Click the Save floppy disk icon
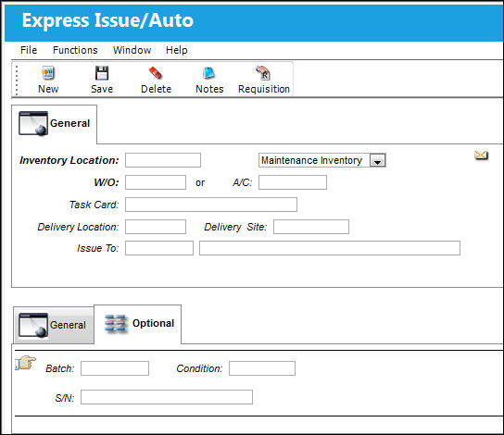The image size is (504, 435). (x=102, y=73)
